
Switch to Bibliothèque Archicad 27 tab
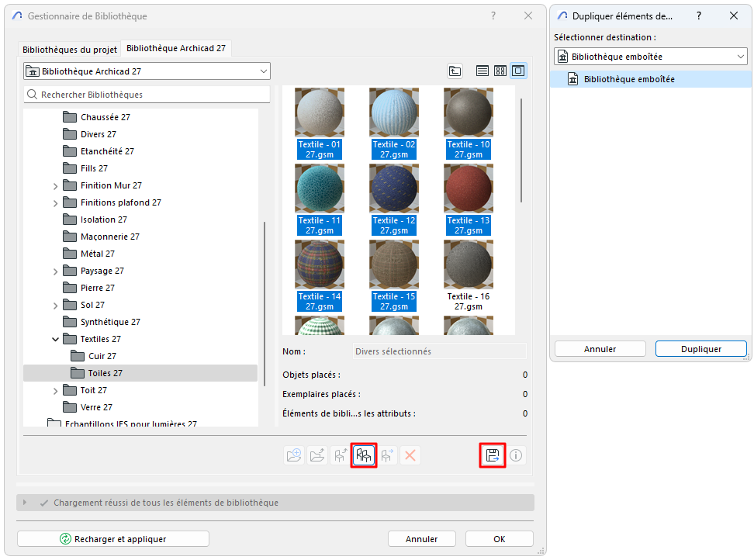(176, 48)
